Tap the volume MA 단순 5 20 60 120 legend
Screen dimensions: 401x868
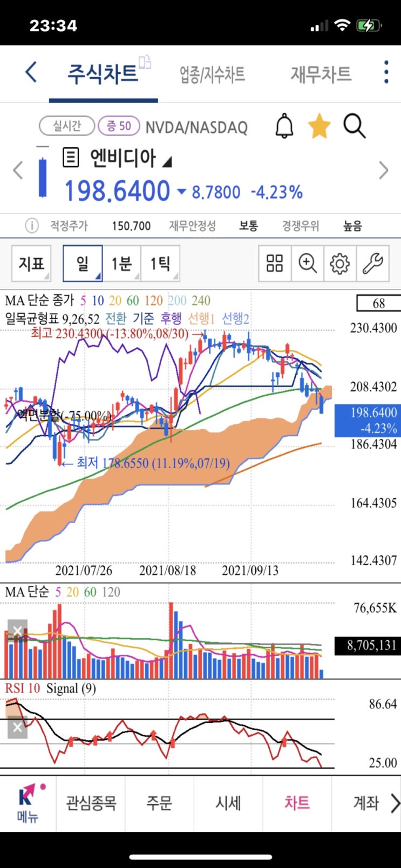click(x=63, y=592)
